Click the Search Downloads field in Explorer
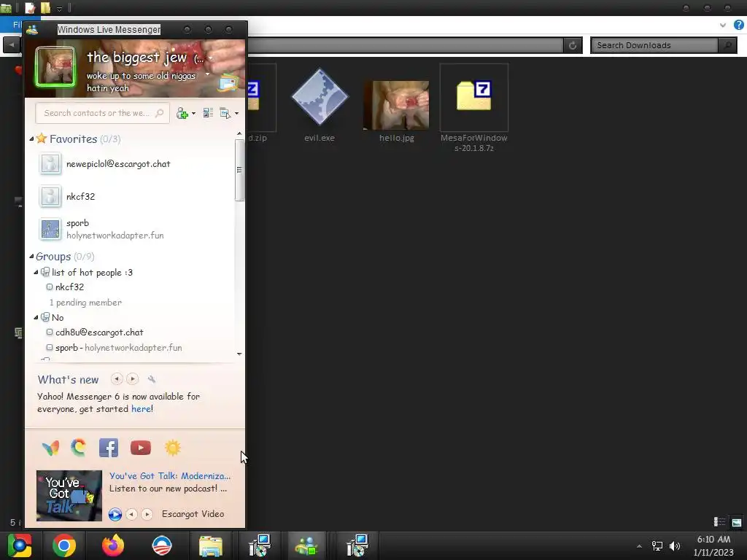Screen dimensions: 747x560 pyautogui.click(x=654, y=45)
